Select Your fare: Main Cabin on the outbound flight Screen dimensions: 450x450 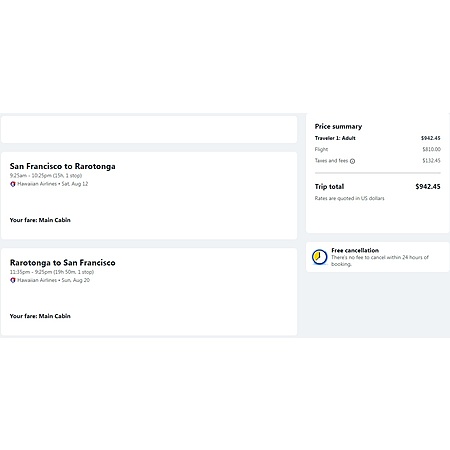pos(40,220)
